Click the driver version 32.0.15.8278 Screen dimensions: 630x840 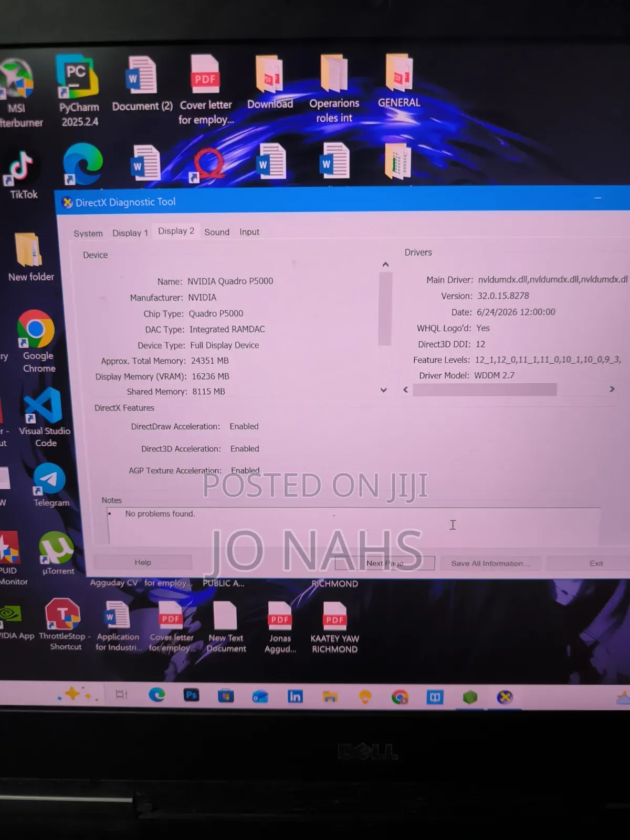[503, 296]
